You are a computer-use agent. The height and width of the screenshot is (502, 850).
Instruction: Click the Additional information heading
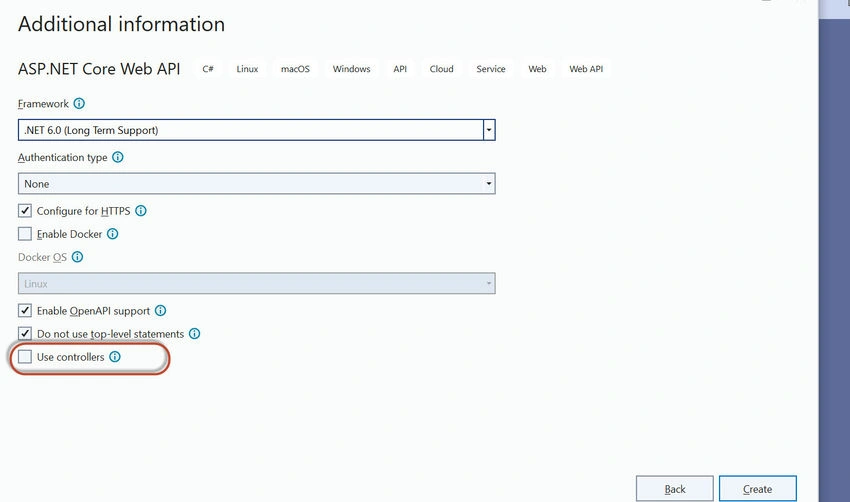pos(121,24)
